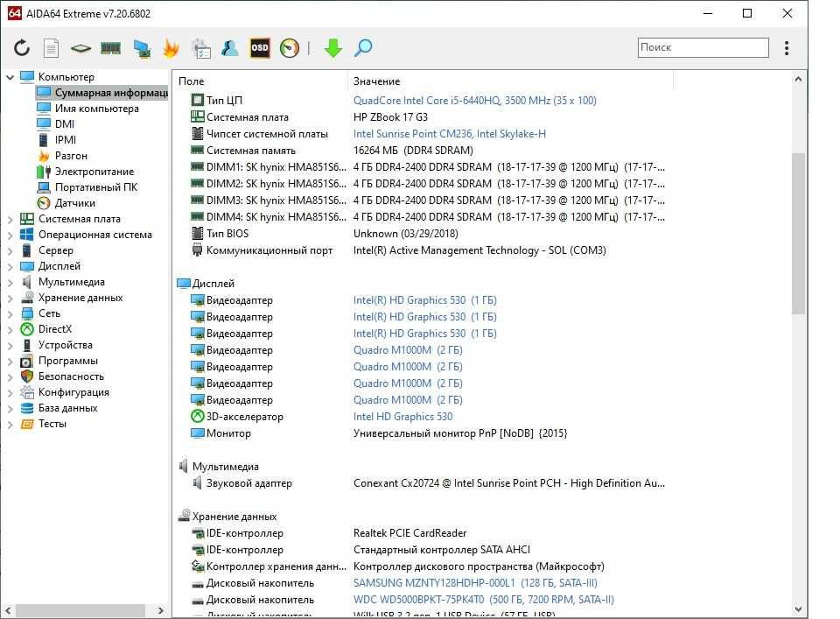
Task: Open the SAMSUNG MZNTY128HDHP-000L1 disk link
Action: [x=475, y=583]
